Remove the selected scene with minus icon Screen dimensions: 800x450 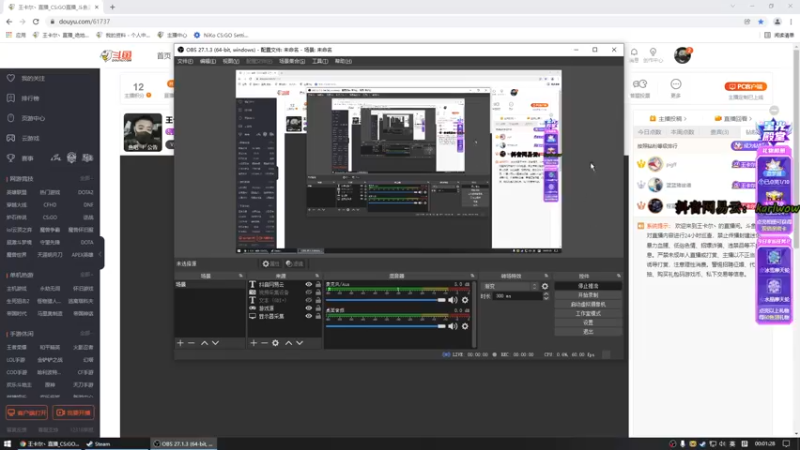(x=191, y=343)
